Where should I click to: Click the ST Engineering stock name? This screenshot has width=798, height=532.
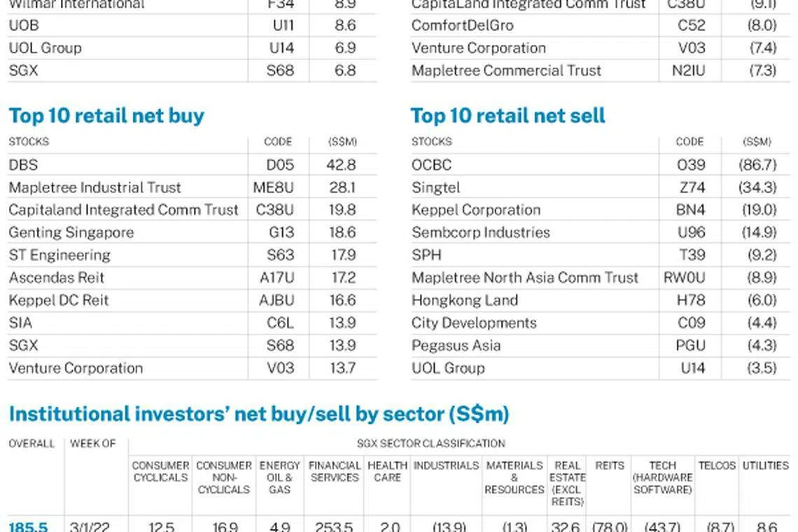point(59,255)
